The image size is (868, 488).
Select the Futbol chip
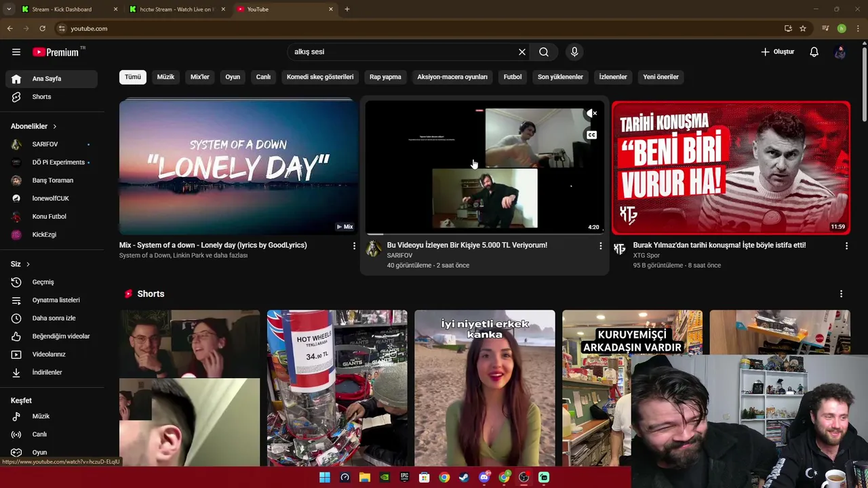[x=513, y=77]
